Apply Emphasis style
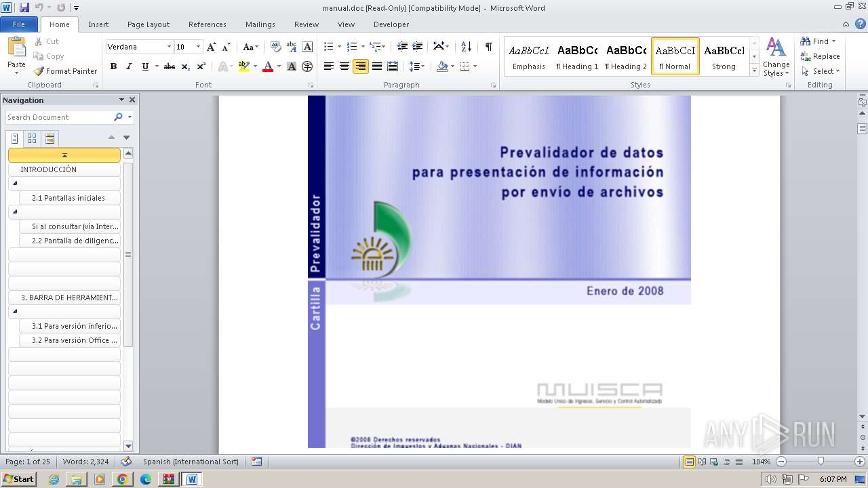This screenshot has height=488, width=868. 529,56
